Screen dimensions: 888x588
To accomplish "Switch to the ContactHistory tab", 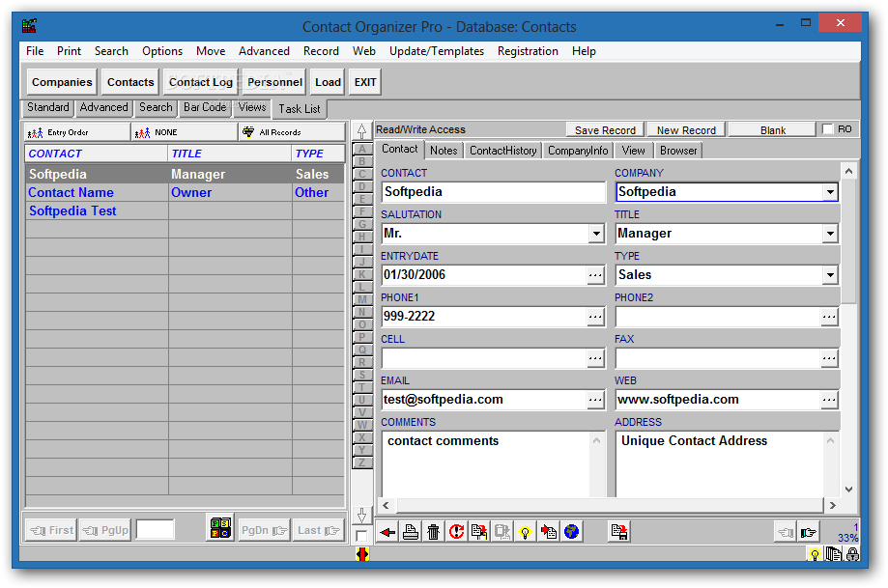I will point(502,151).
